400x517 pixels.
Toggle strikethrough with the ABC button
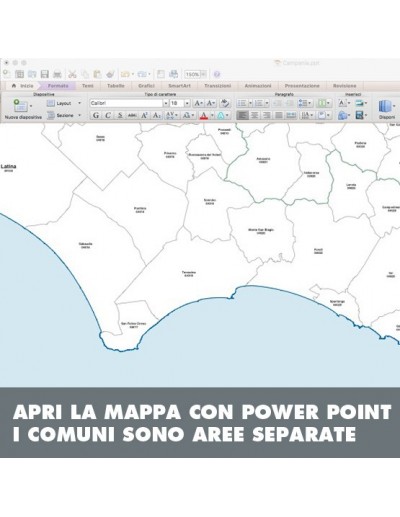[x=132, y=115]
